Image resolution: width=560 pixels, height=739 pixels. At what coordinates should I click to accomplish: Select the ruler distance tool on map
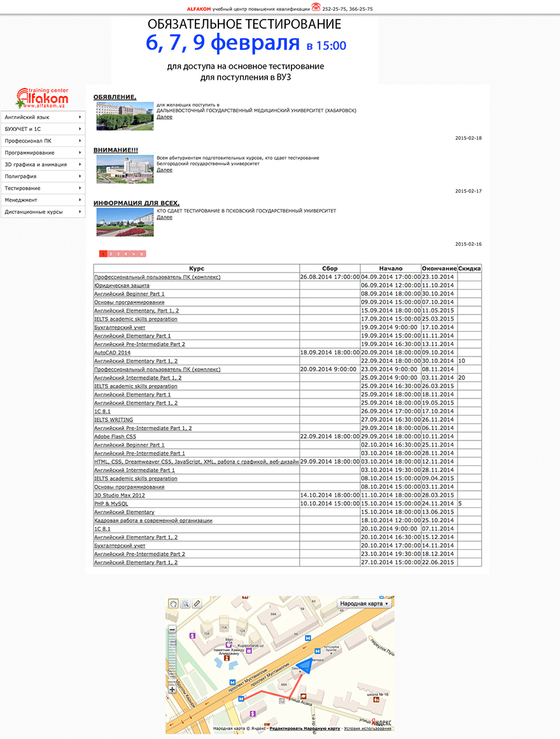(197, 603)
